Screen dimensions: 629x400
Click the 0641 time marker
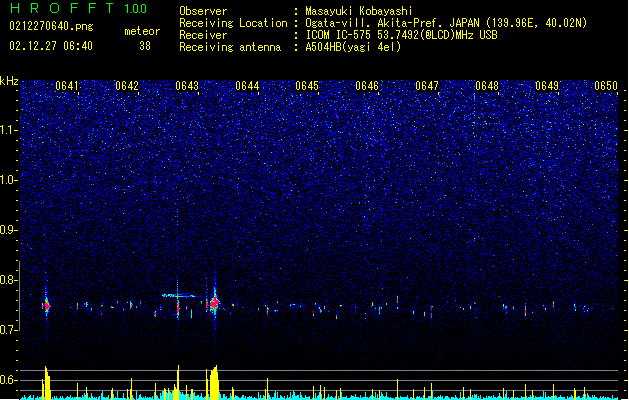(67, 86)
